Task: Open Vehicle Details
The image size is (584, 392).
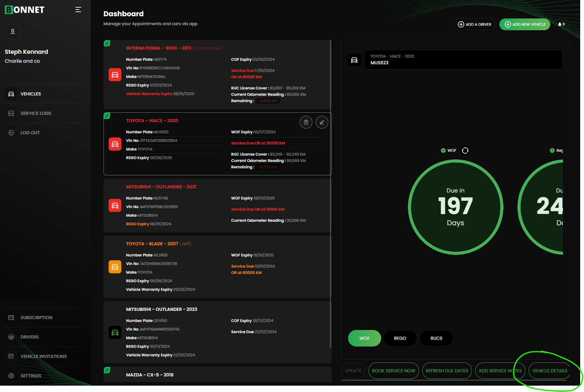Action: (549, 371)
